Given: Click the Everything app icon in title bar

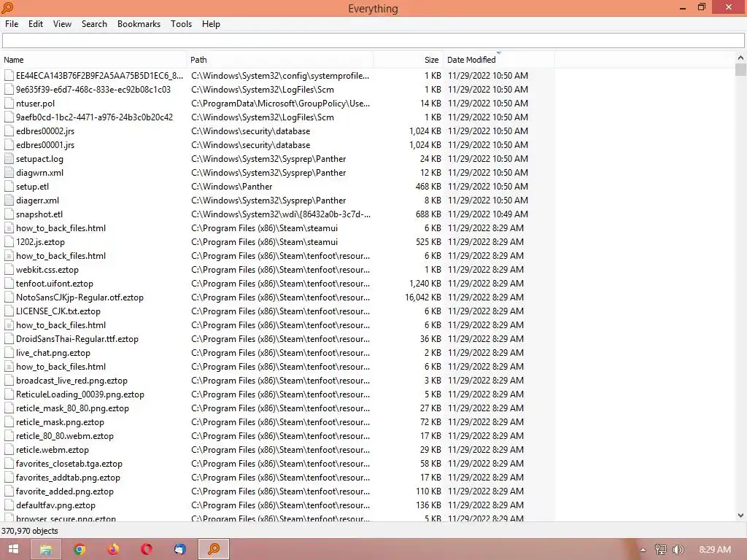Looking at the screenshot, I should (7, 7).
